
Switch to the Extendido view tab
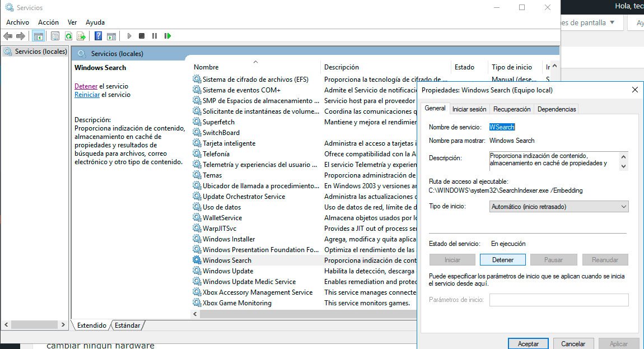tap(92, 325)
